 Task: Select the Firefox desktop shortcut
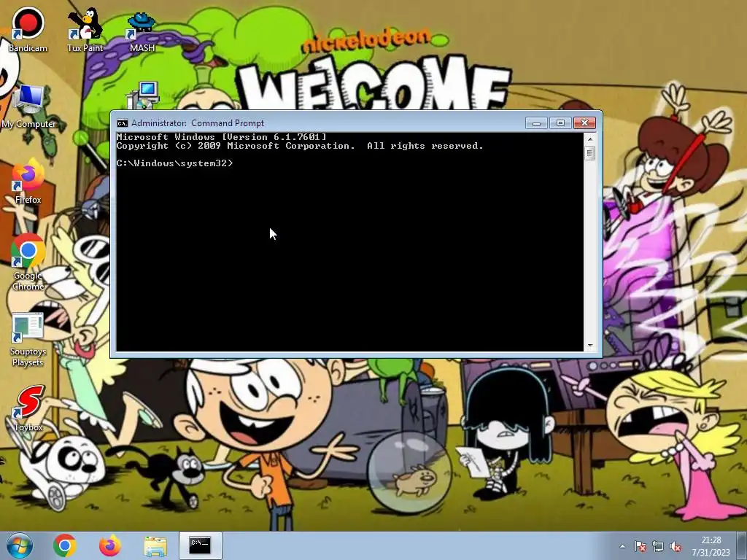(28, 182)
